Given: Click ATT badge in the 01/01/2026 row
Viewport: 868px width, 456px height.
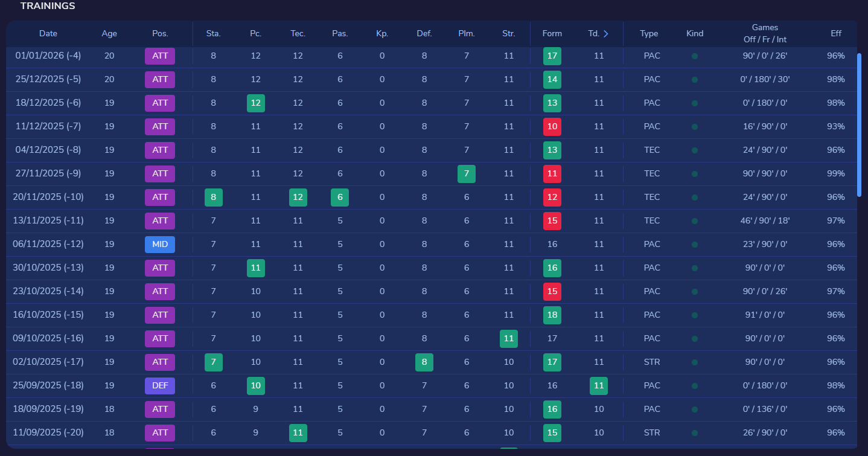Looking at the screenshot, I should 160,56.
